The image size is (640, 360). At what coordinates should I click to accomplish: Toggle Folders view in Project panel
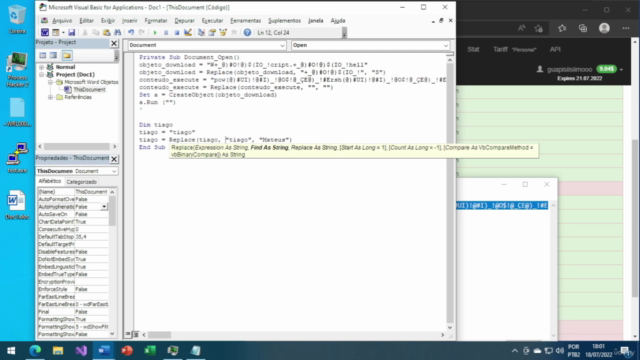(x=67, y=55)
